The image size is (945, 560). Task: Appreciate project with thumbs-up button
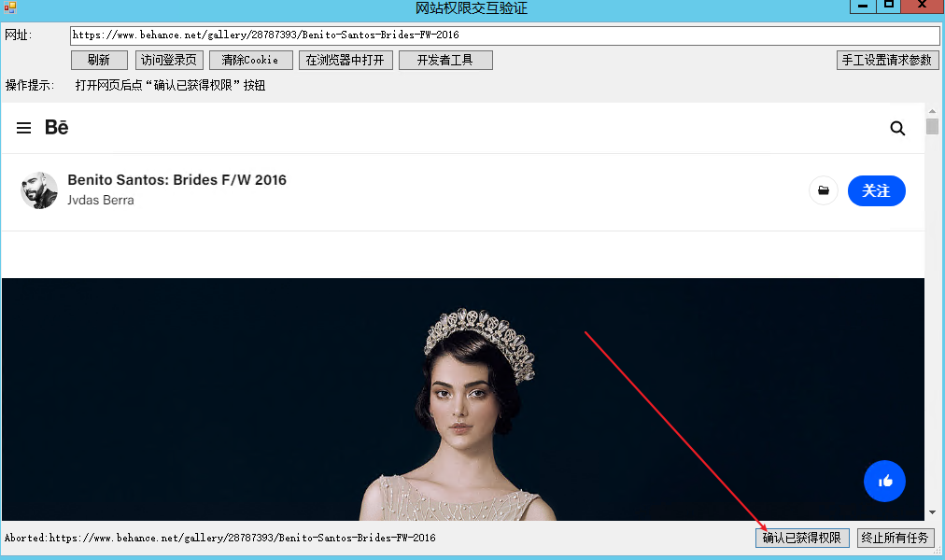884,481
